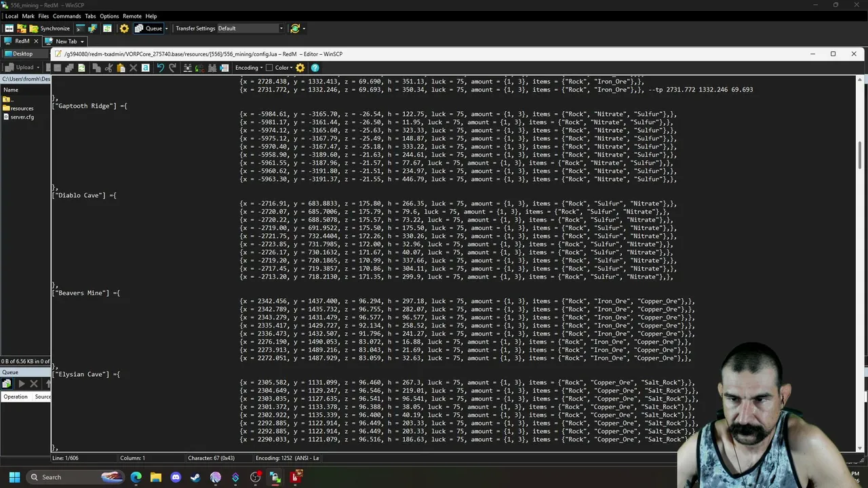Click the Encoding 1252 status bar entry
Image resolution: width=868 pixels, height=488 pixels.
point(287,458)
